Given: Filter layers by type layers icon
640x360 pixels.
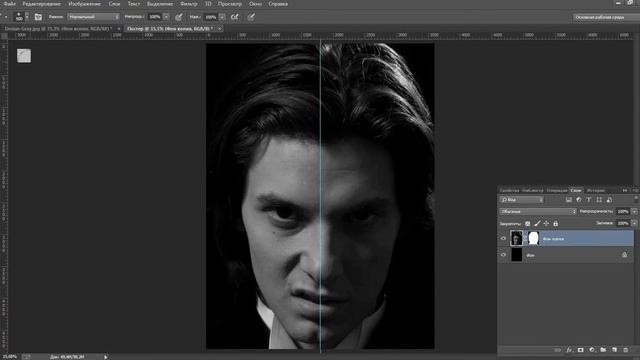Looking at the screenshot, I should (589, 200).
